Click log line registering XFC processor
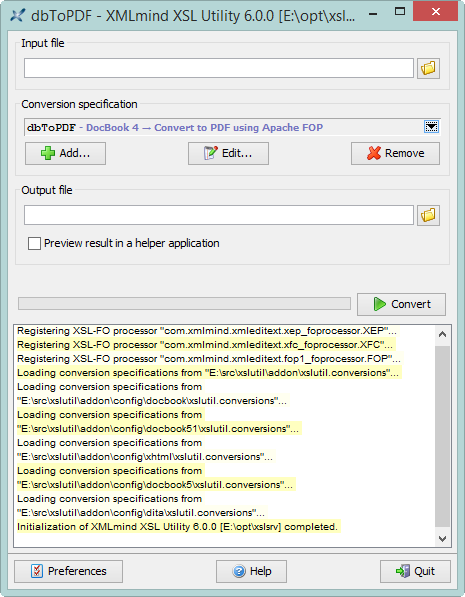 point(205,345)
